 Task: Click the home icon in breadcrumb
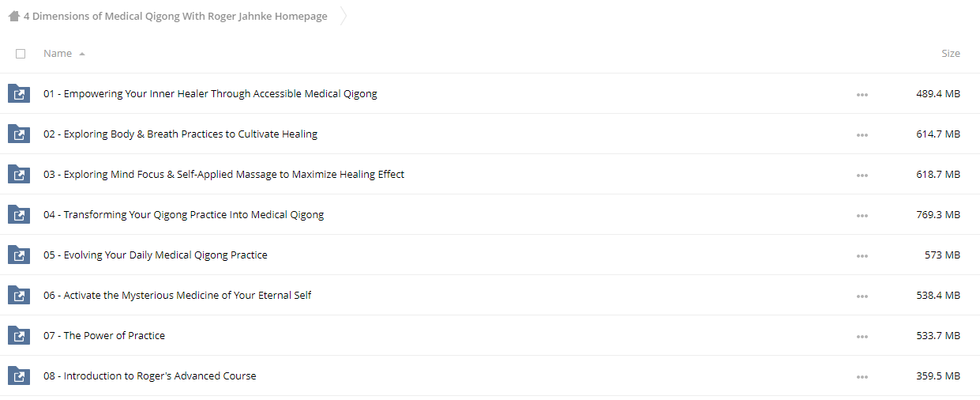click(13, 16)
